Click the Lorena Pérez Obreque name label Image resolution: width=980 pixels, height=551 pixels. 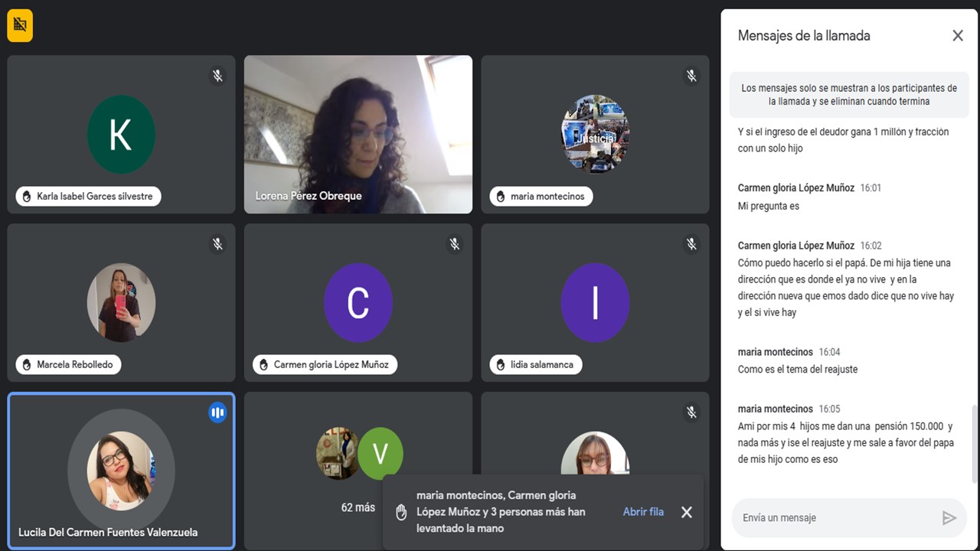(x=309, y=196)
